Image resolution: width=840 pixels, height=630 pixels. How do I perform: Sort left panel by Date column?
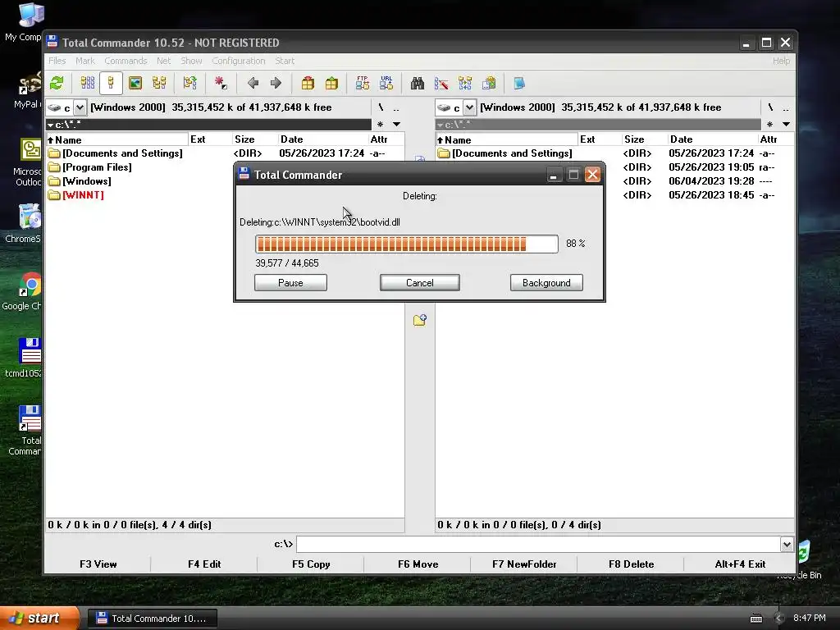[323, 139]
